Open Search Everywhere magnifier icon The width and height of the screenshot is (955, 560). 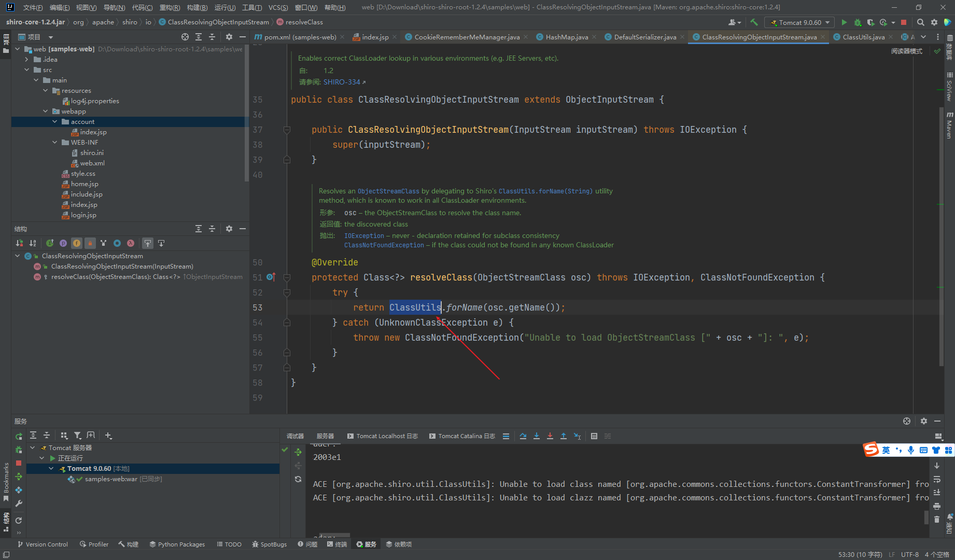(921, 22)
